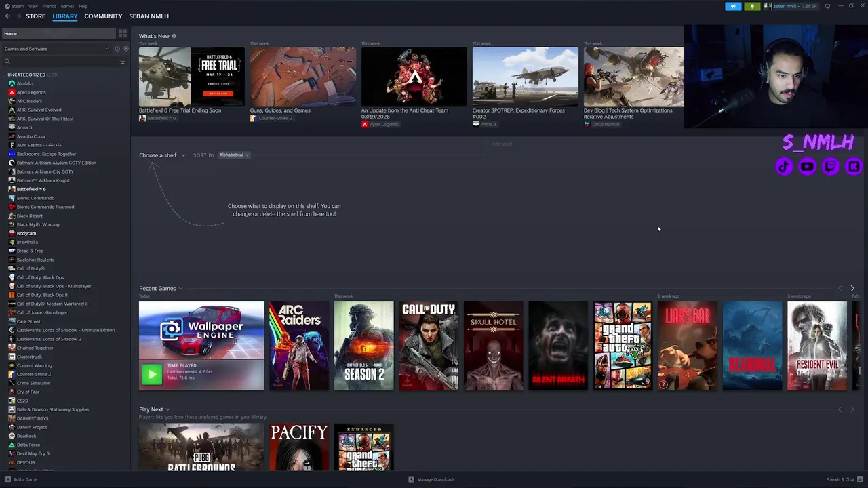Go forward with the navigation arrow

[18, 16]
